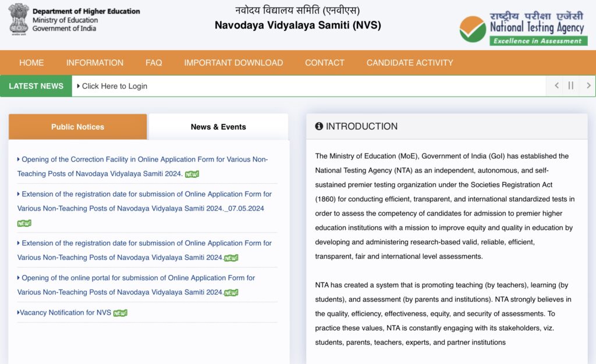Open the CANDIDATE ACTIVITY menu
Screen dimensions: 596x364
[410, 63]
